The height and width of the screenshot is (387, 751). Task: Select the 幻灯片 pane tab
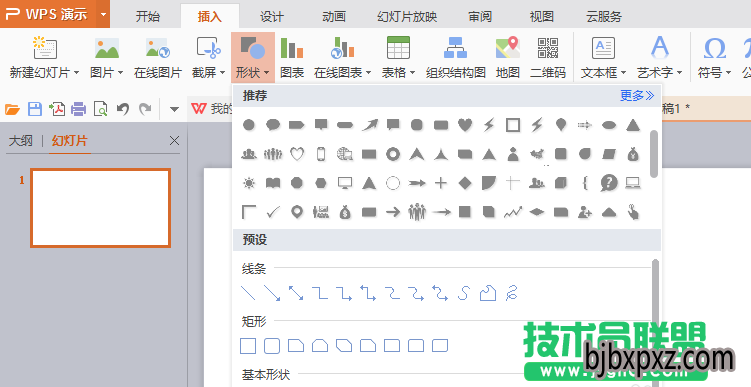(x=70, y=141)
